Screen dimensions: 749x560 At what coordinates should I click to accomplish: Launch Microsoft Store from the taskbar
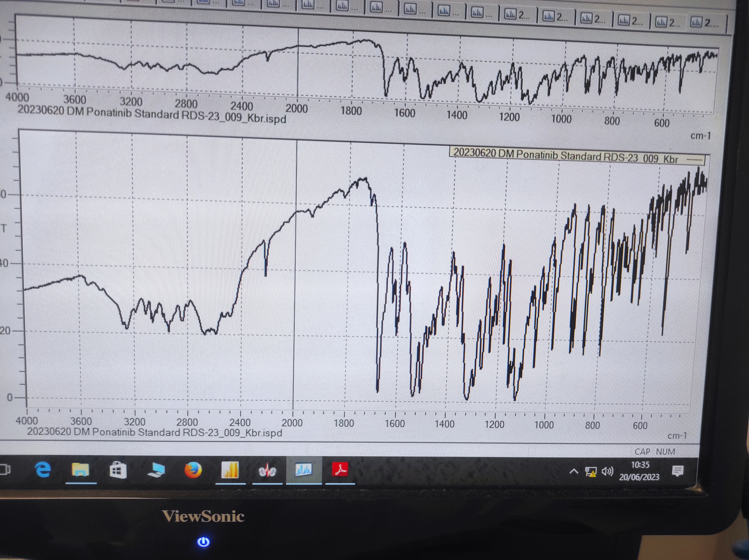[118, 470]
